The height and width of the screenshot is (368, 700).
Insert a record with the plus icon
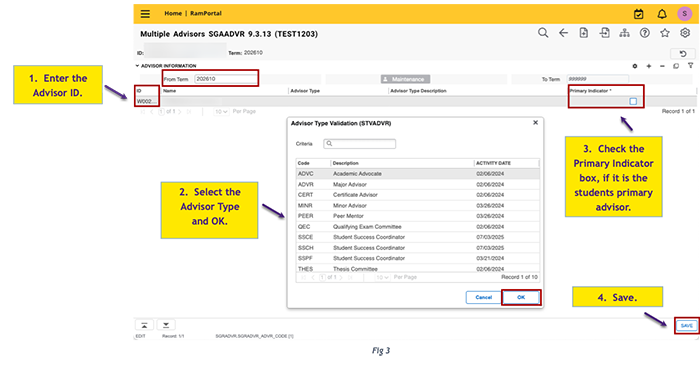coord(649,66)
